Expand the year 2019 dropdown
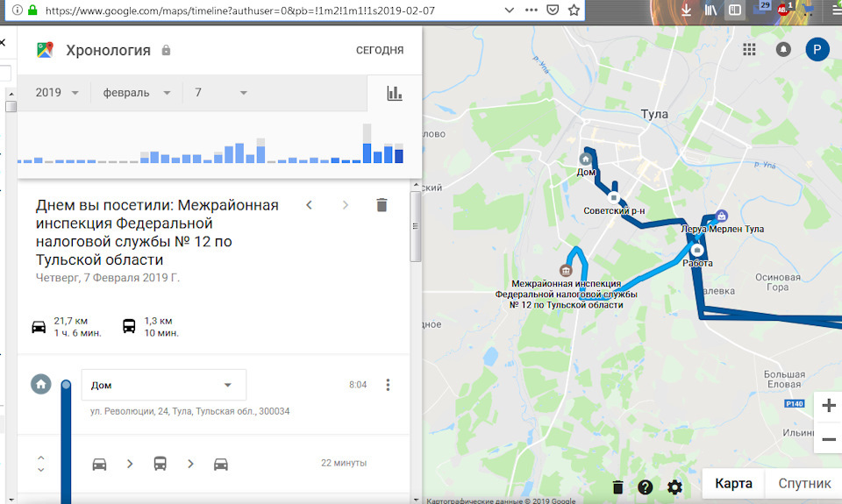The height and width of the screenshot is (504, 842). point(57,93)
